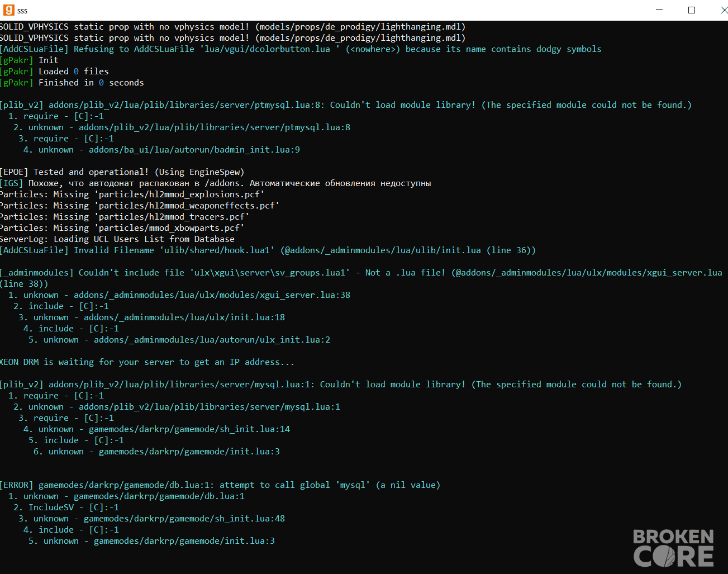
Task: Click the ptmysql.lua:8 'Couldn't load module library' line
Action: click(x=346, y=105)
